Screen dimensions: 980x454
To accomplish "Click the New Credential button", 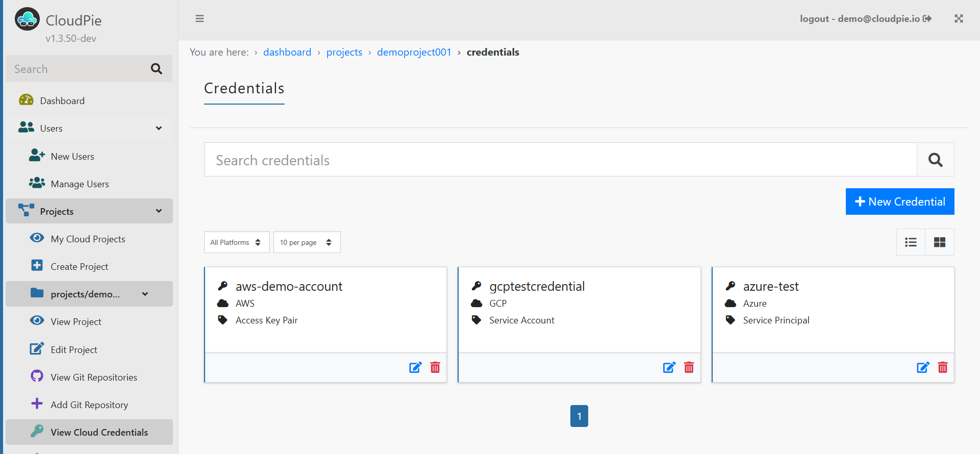I will (900, 201).
